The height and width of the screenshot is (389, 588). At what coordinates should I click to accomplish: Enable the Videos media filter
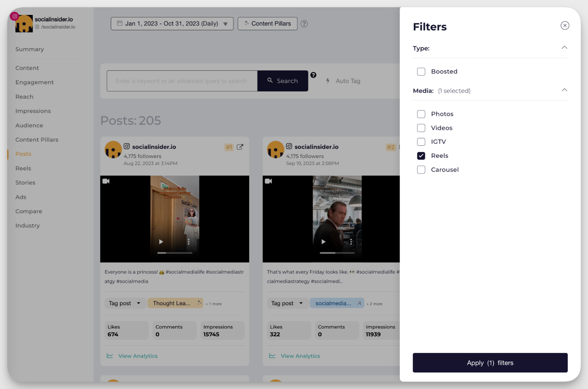421,128
